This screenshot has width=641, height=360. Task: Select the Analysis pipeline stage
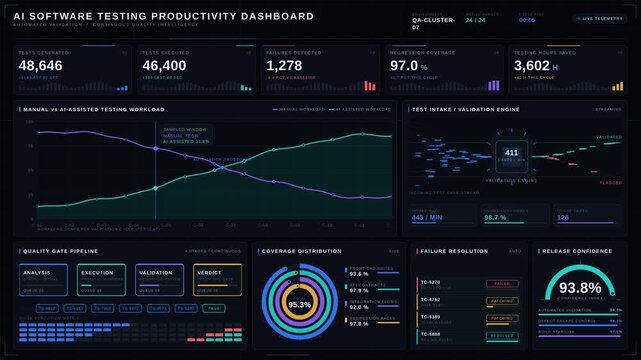[43, 280]
